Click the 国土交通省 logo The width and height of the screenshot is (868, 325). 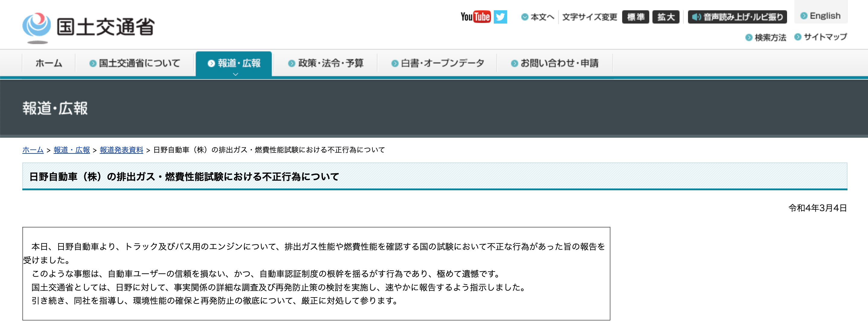pyautogui.click(x=88, y=28)
